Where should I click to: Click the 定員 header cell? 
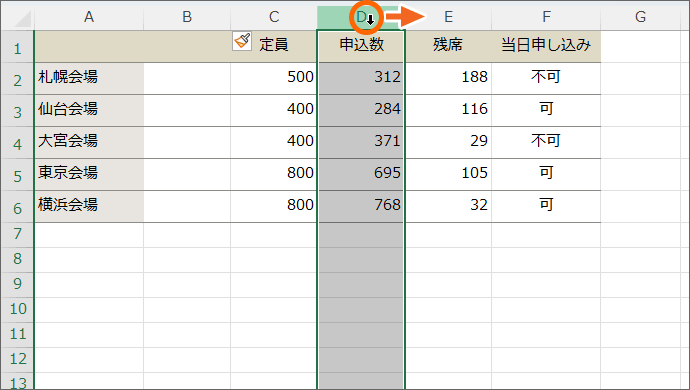[274, 47]
